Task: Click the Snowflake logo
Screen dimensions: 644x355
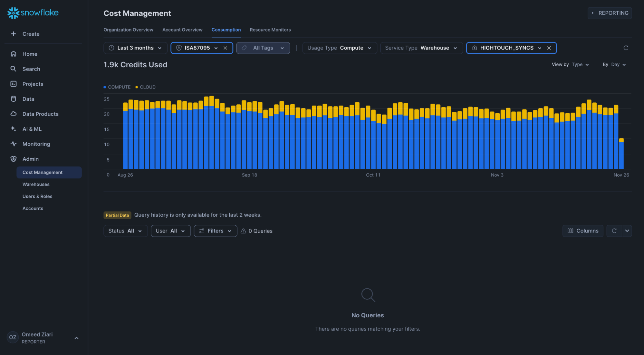Action: [x=33, y=13]
